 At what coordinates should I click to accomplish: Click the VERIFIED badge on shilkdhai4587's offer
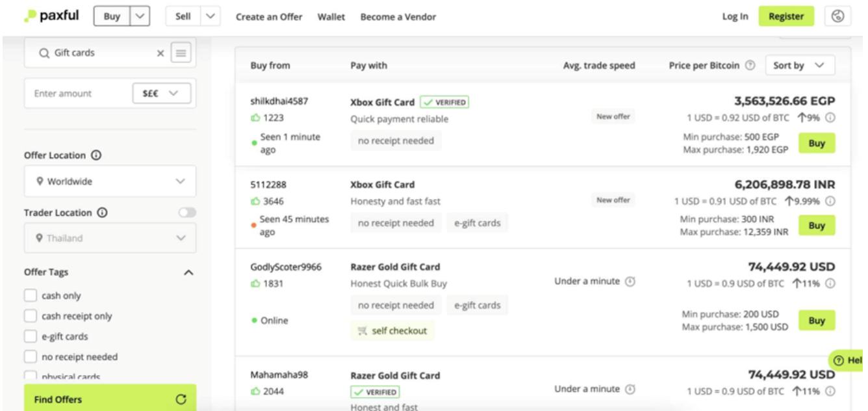tap(444, 102)
